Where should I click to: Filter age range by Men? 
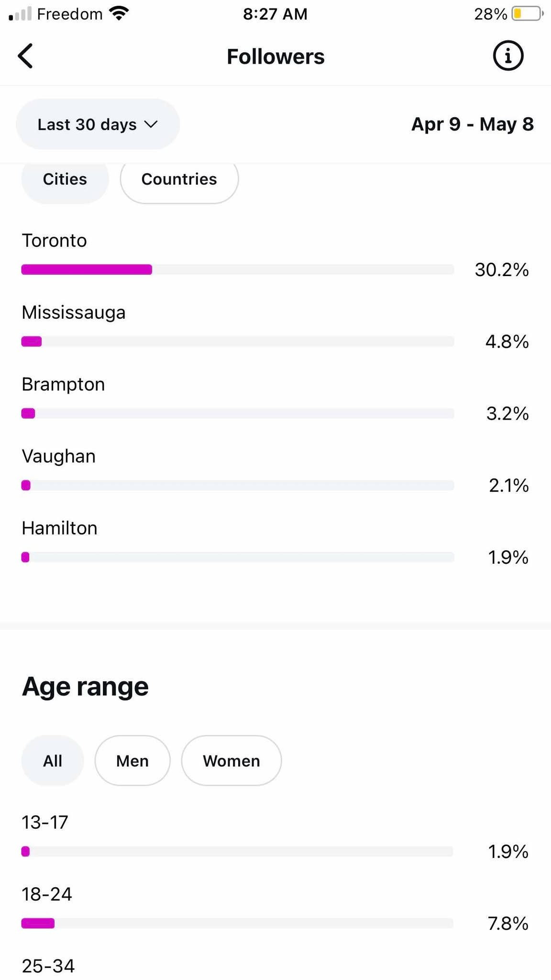[132, 760]
